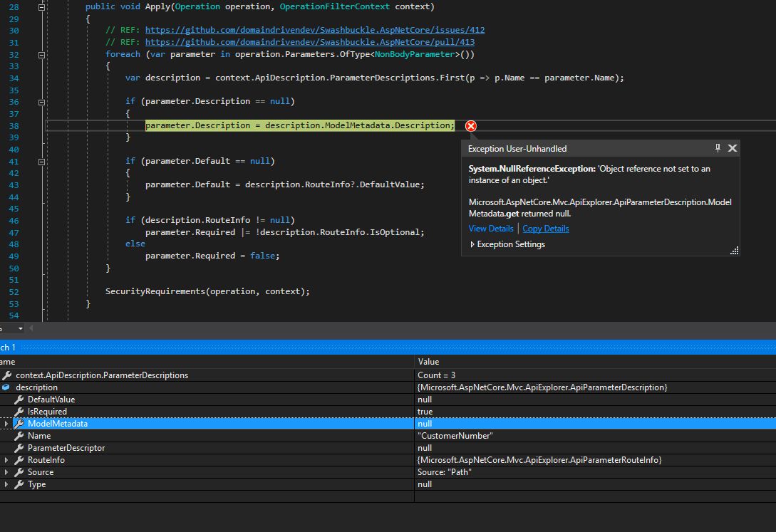776x532 pixels.
Task: Click the exception popup resize grip
Action: tap(735, 251)
